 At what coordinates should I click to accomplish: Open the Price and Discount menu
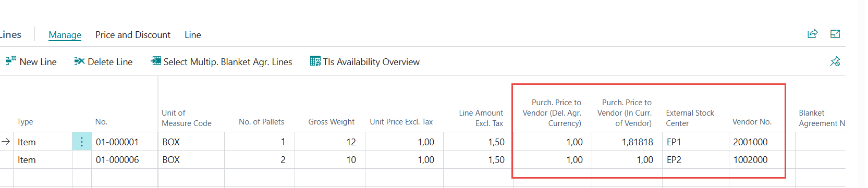point(133,35)
